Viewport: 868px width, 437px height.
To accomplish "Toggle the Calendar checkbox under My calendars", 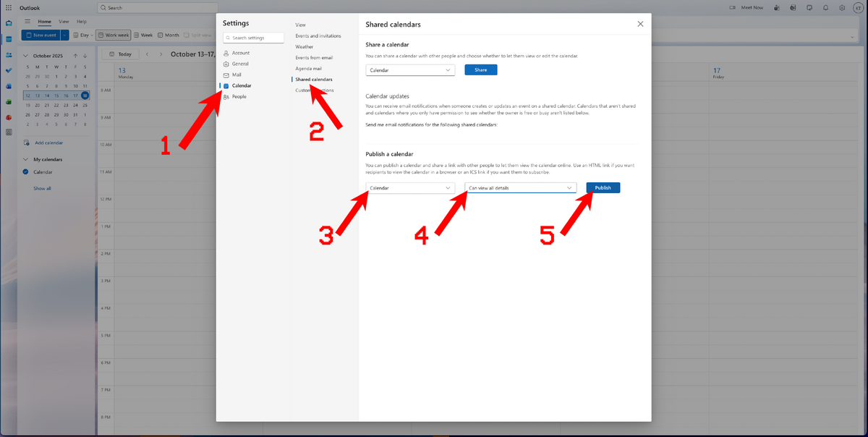I will (x=26, y=172).
